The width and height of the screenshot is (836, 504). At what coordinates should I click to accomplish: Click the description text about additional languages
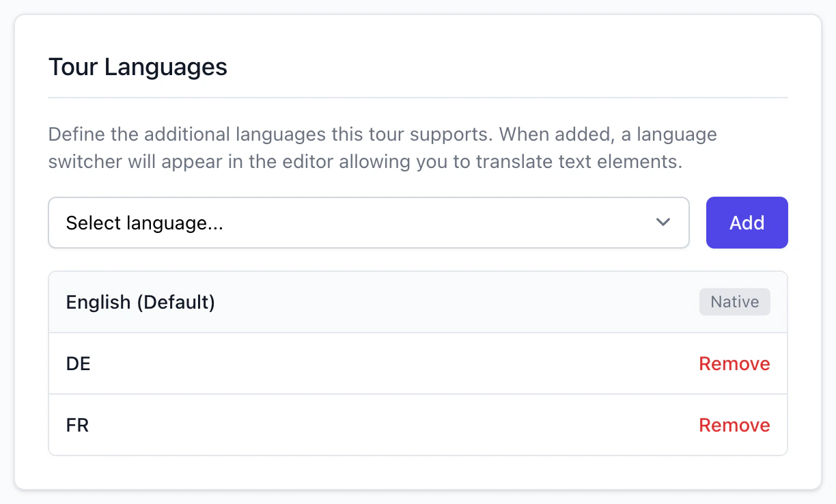pyautogui.click(x=382, y=148)
